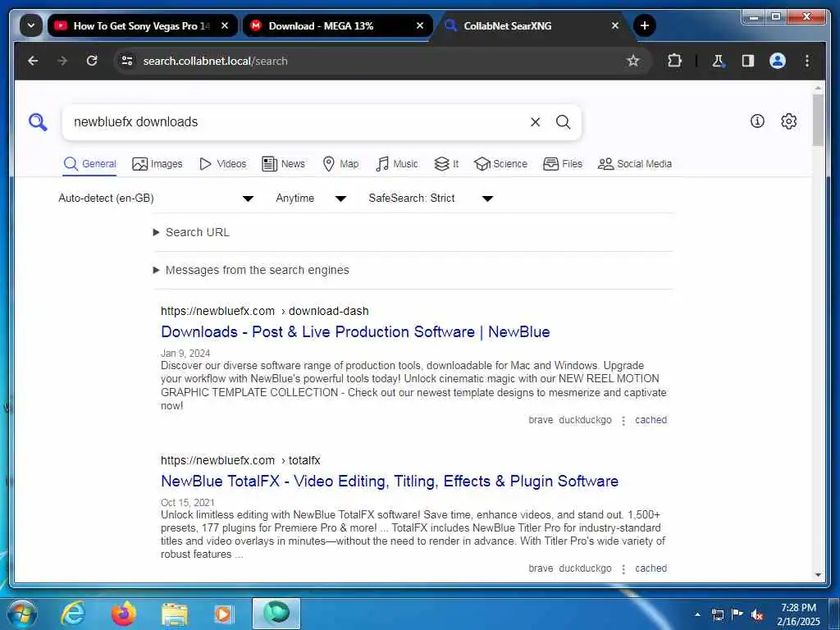840x630 pixels.
Task: Click the browser back arrow
Action: click(x=33, y=61)
